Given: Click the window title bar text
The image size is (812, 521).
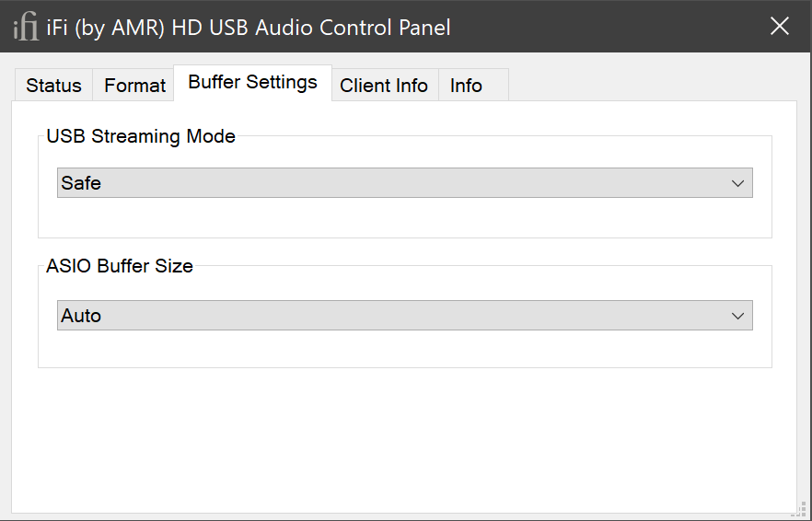Looking at the screenshot, I should [x=249, y=28].
